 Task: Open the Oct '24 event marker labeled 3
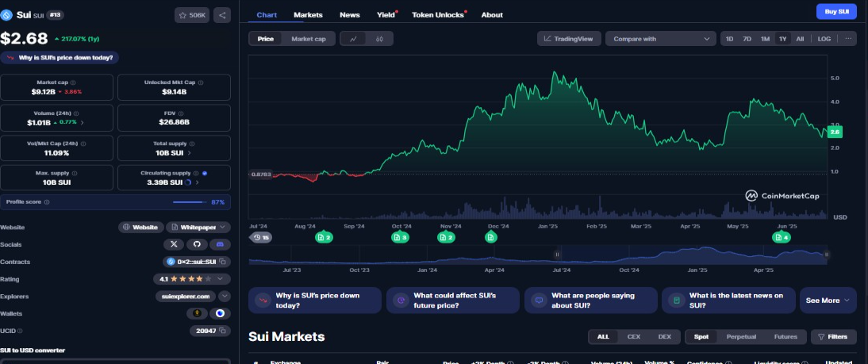400,238
